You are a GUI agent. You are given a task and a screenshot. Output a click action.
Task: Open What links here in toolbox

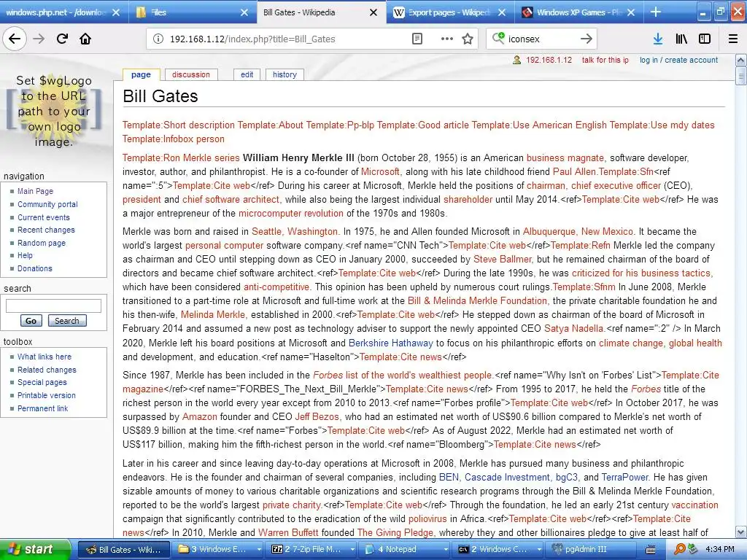point(44,357)
